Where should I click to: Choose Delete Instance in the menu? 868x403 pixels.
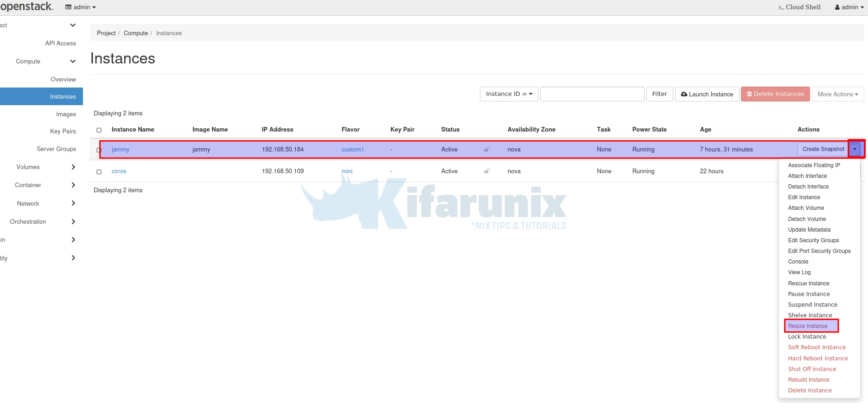coord(810,390)
